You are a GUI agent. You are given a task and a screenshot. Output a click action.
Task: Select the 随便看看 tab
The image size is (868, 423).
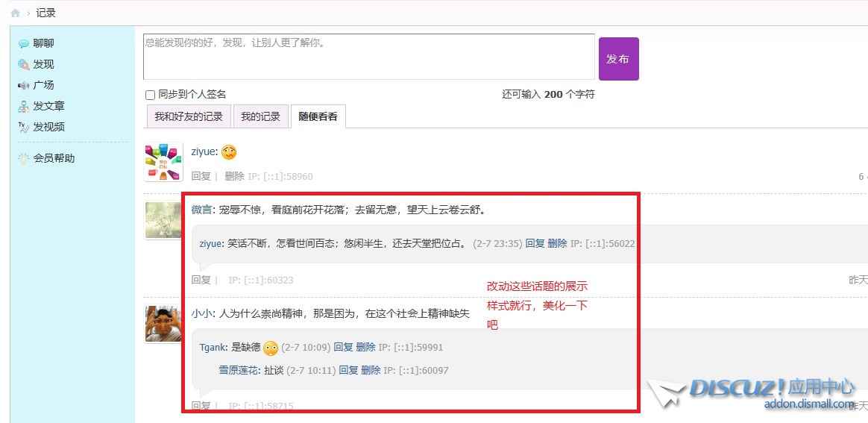coord(318,117)
